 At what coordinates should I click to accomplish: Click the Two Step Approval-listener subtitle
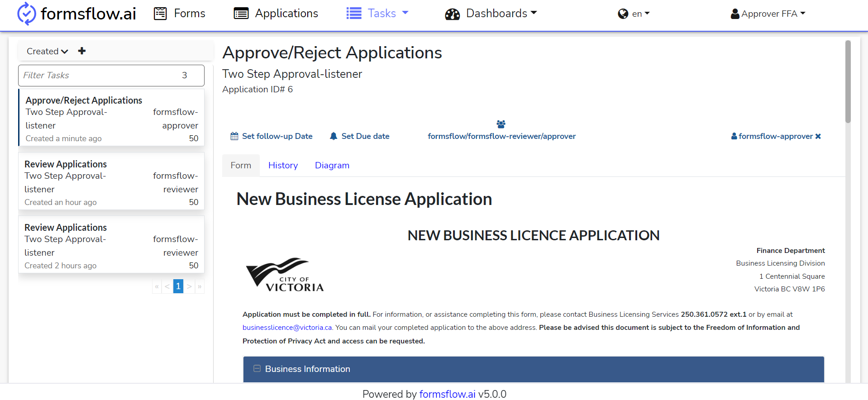tap(292, 74)
